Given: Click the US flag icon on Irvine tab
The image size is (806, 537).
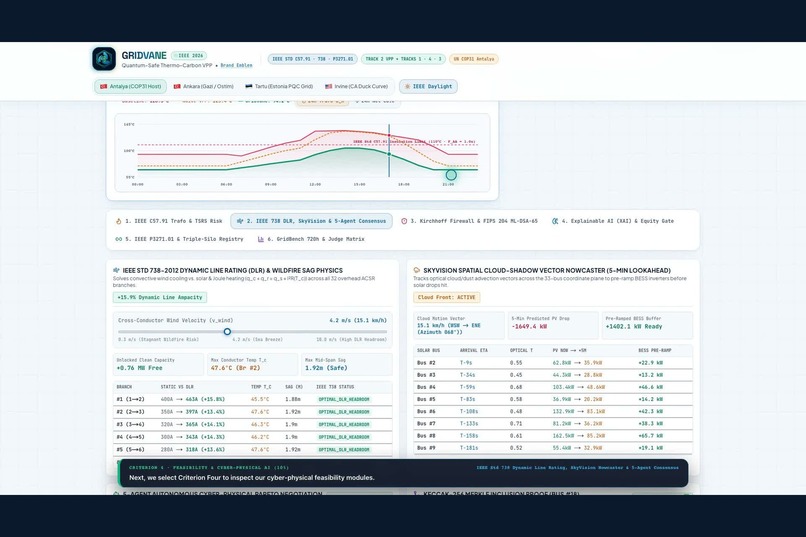Looking at the screenshot, I should 328,86.
